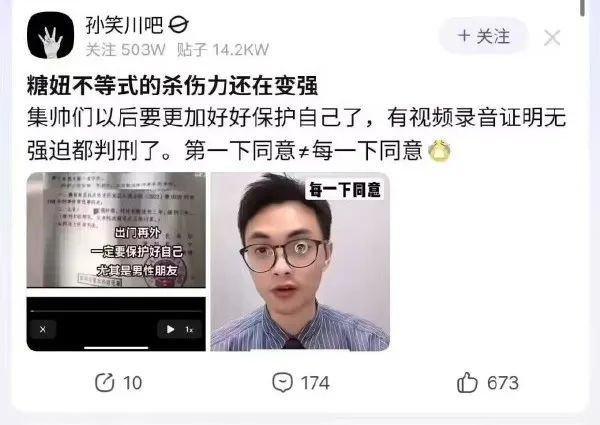Dismiss the post with the X icon
The height and width of the screenshot is (425, 600).
(552, 38)
